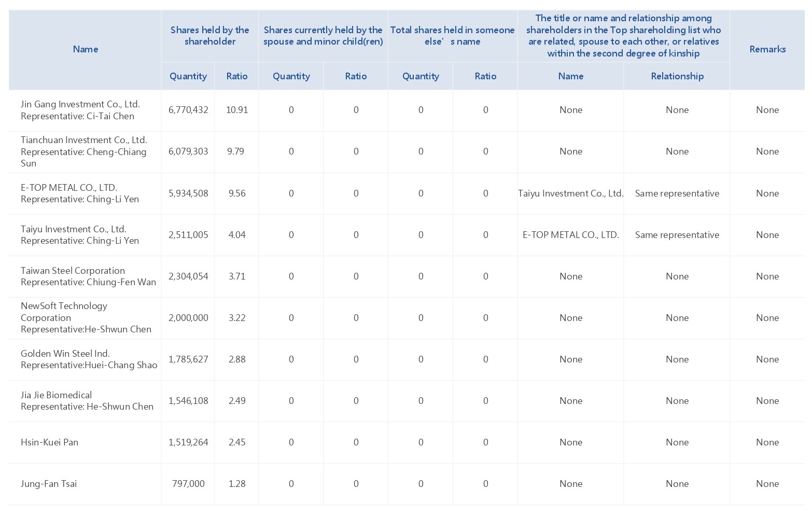812x517 pixels.
Task: Click the Relationship column header
Action: tap(677, 76)
